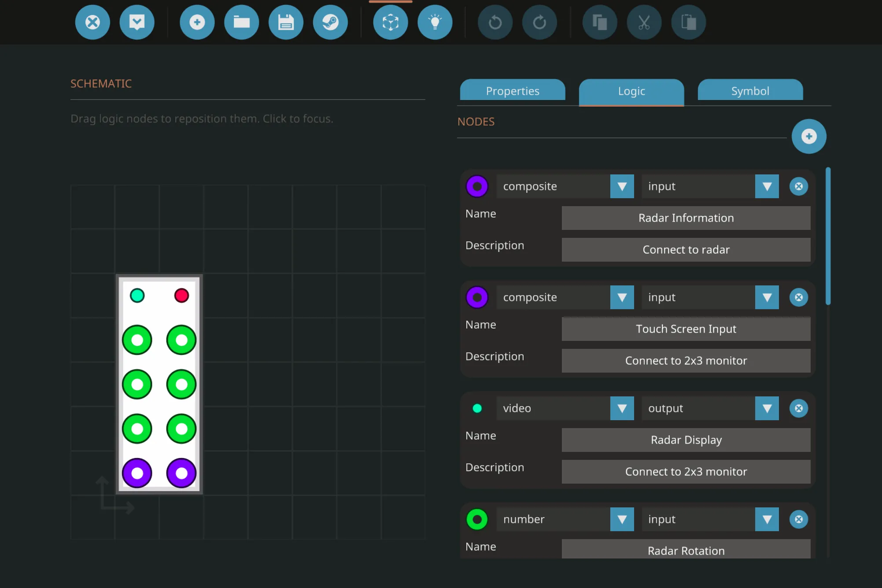
Task: Select the red node in schematic
Action: pos(181,296)
